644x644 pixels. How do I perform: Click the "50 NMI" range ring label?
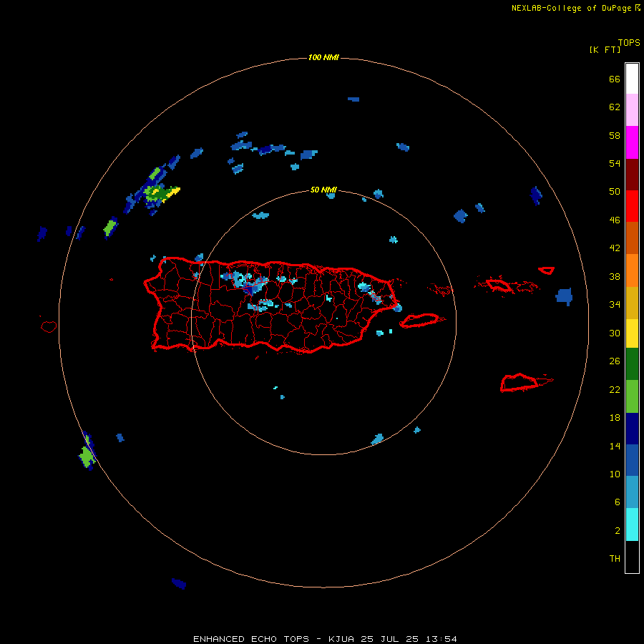pos(323,190)
